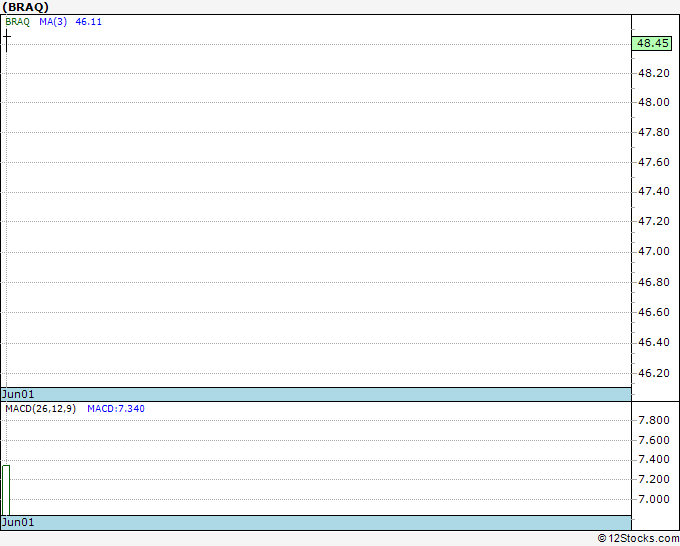Click the 47.80 price axis label

(x=654, y=132)
